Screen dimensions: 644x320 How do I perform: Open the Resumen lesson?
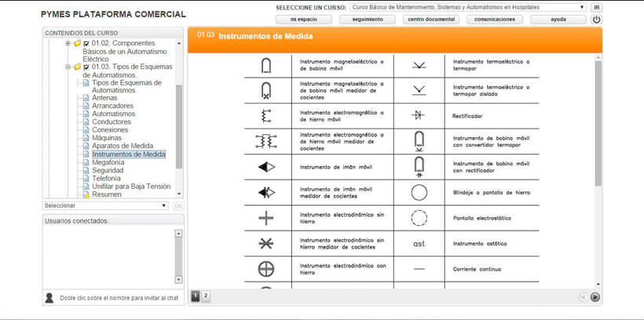(106, 195)
